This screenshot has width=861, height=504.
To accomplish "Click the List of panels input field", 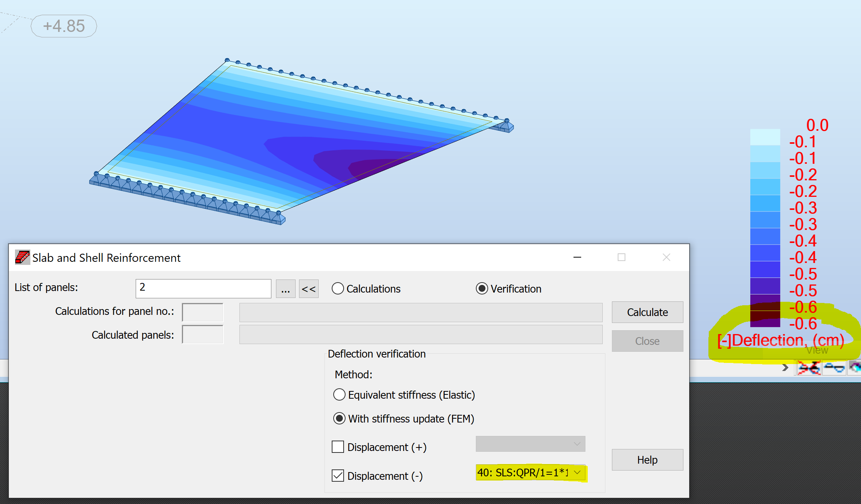I will pos(203,289).
